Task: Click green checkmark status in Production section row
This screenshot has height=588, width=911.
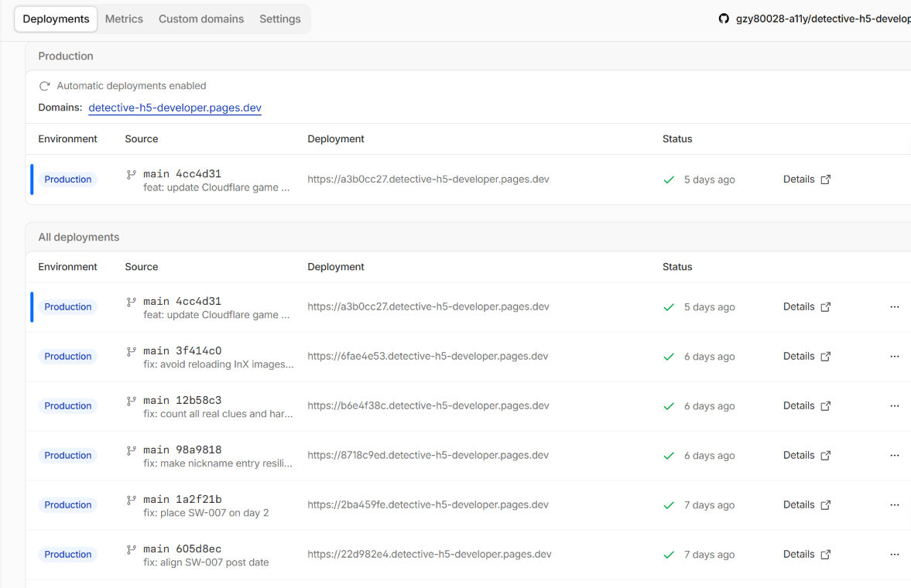Action: tap(669, 179)
